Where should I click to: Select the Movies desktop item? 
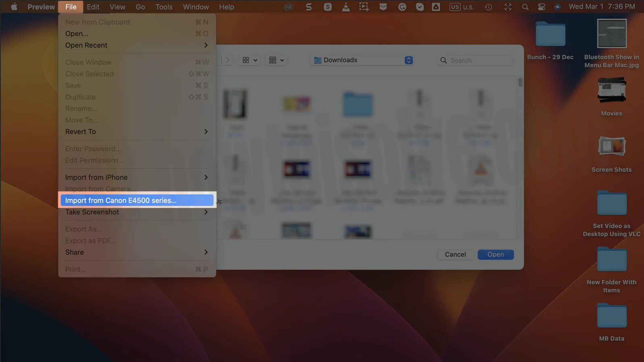pos(611,97)
